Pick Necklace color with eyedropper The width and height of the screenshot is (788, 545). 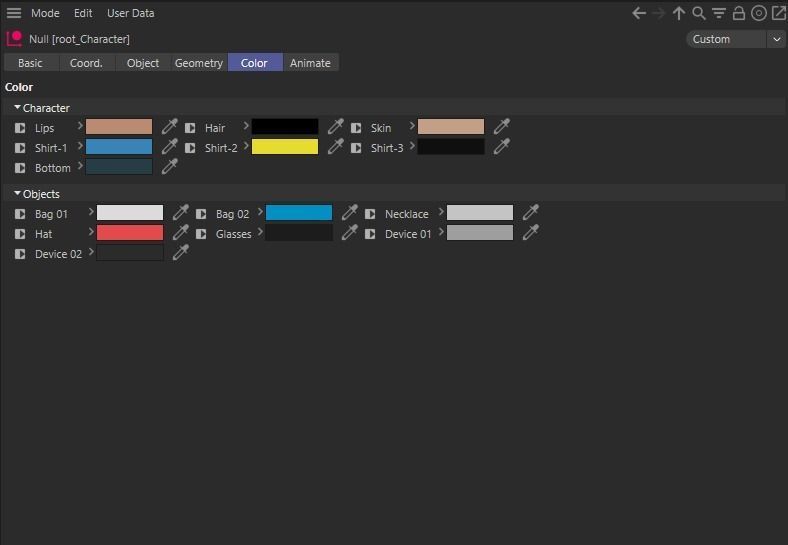[x=530, y=213]
